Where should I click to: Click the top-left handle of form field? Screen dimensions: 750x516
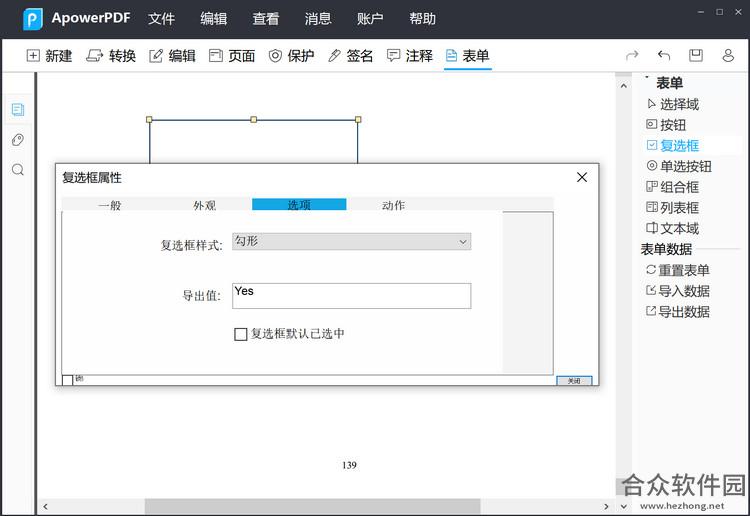[149, 120]
